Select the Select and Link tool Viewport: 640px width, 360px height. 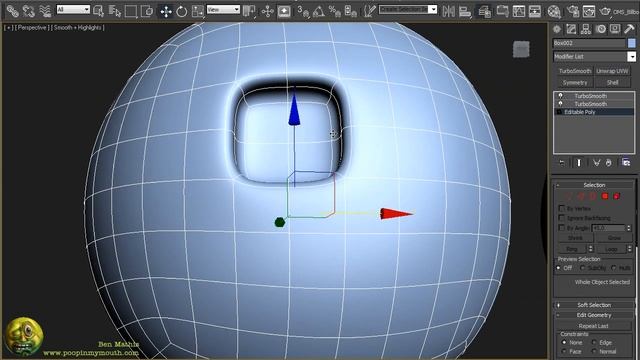tap(12, 11)
